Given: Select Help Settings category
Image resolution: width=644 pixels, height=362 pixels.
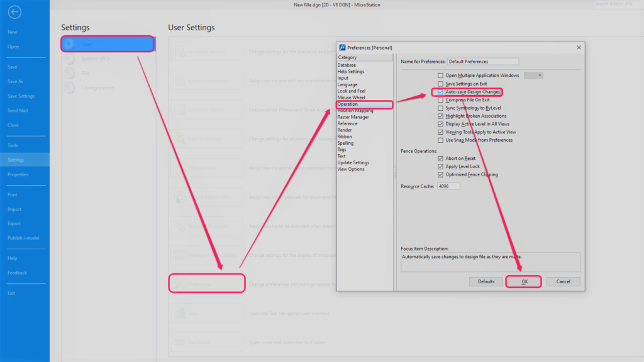Looking at the screenshot, I should pyautogui.click(x=351, y=72).
